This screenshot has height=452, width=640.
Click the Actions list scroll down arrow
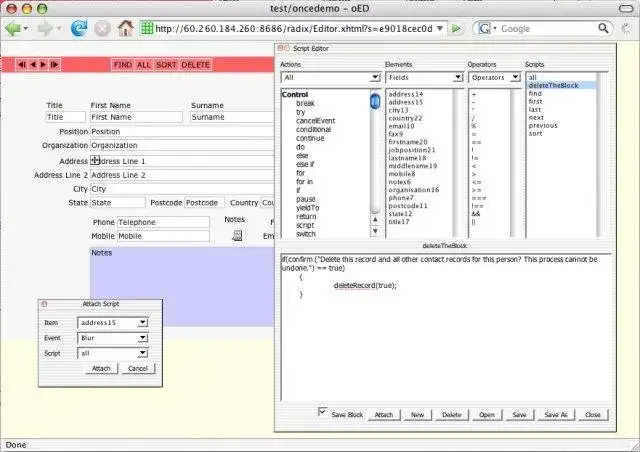tap(375, 231)
